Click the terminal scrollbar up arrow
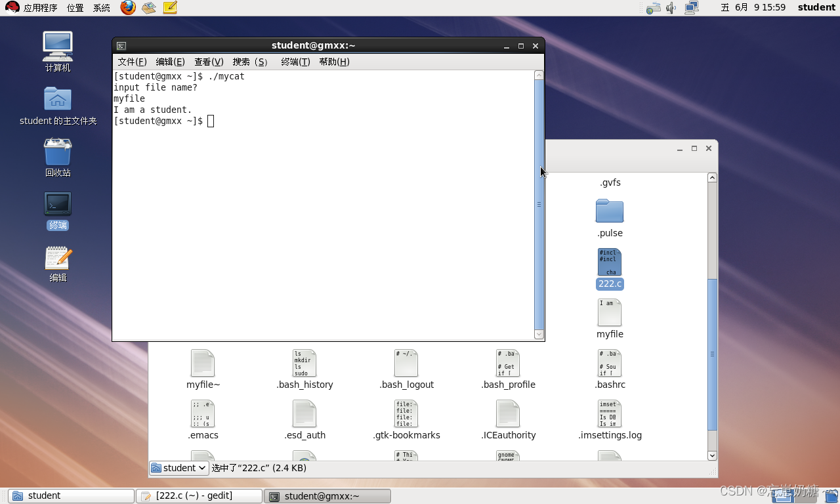This screenshot has height=504, width=840. click(x=539, y=75)
